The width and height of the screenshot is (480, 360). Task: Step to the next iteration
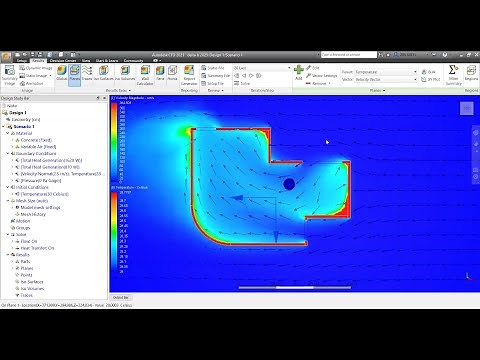pyautogui.click(x=252, y=76)
